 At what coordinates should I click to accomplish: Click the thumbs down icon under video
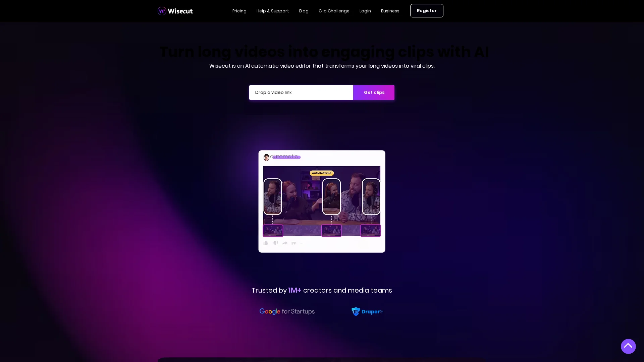275,243
